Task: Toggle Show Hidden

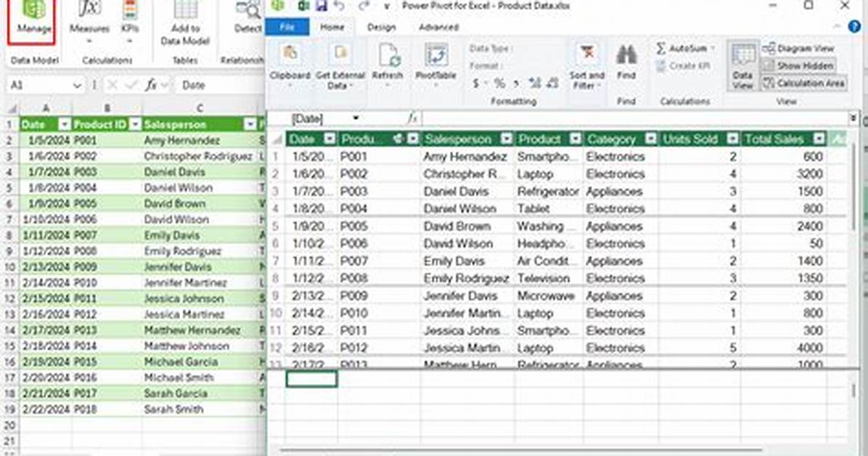Action: [x=798, y=65]
